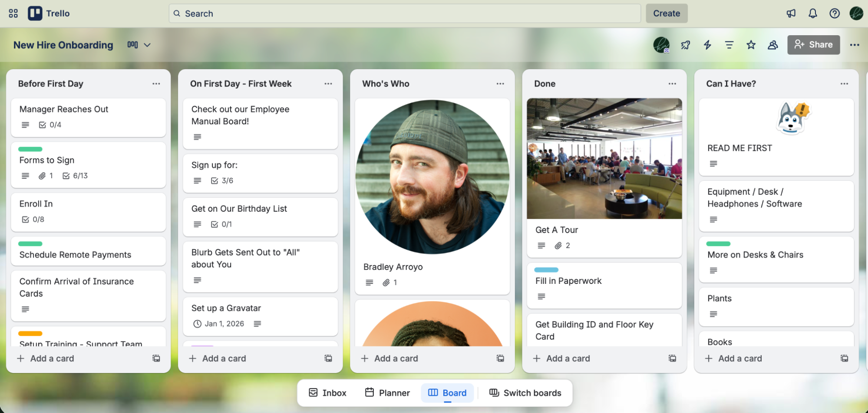Open the board's three-dot menu
The height and width of the screenshot is (413, 868).
point(855,45)
